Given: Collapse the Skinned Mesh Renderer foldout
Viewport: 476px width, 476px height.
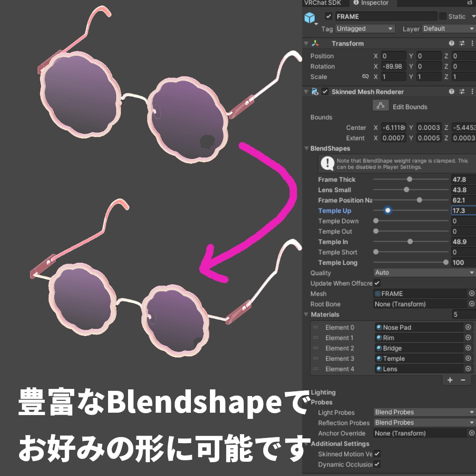Looking at the screenshot, I should point(306,91).
